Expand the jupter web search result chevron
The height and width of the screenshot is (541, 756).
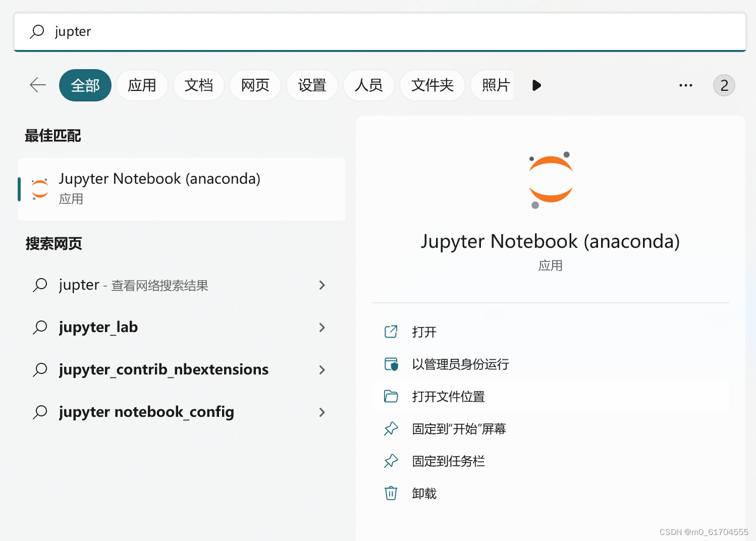tap(322, 285)
